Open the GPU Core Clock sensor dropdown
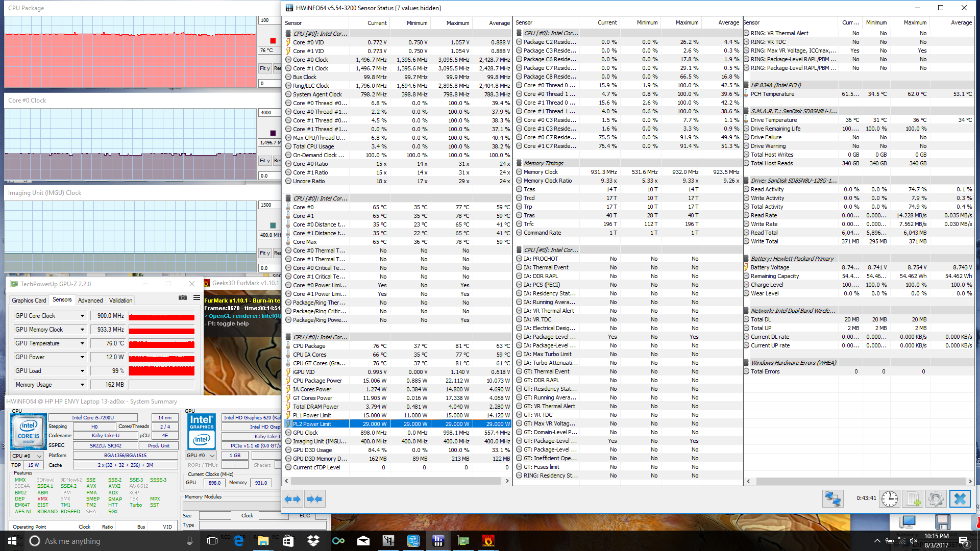Image resolution: width=980 pixels, height=551 pixels. (x=82, y=316)
